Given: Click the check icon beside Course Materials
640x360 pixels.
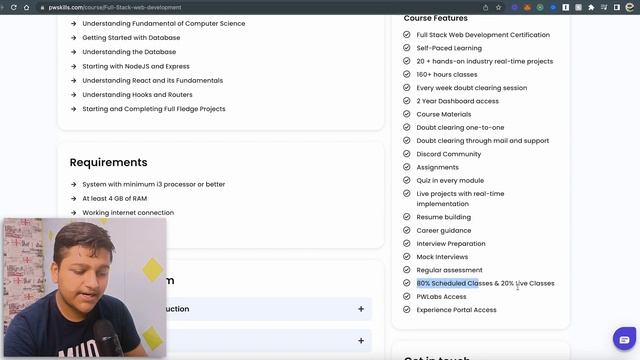Looking at the screenshot, I should 407,114.
